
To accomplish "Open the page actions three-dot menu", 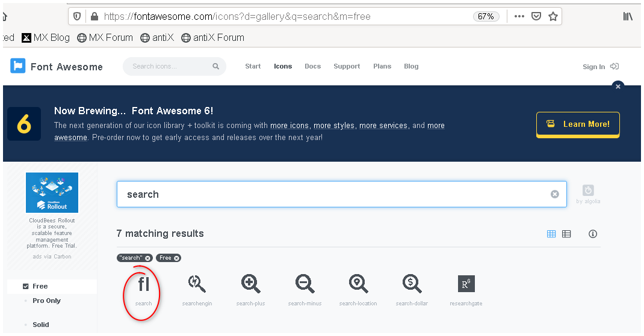I will point(519,16).
